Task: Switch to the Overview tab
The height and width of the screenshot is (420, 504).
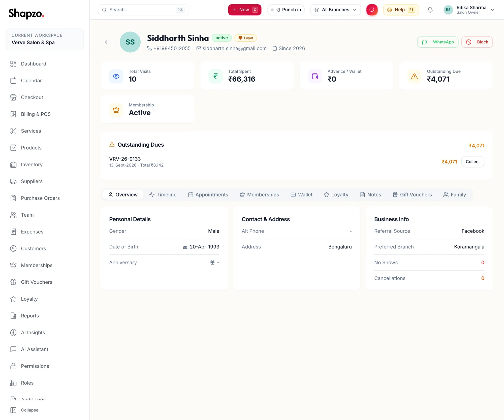Action: point(123,195)
